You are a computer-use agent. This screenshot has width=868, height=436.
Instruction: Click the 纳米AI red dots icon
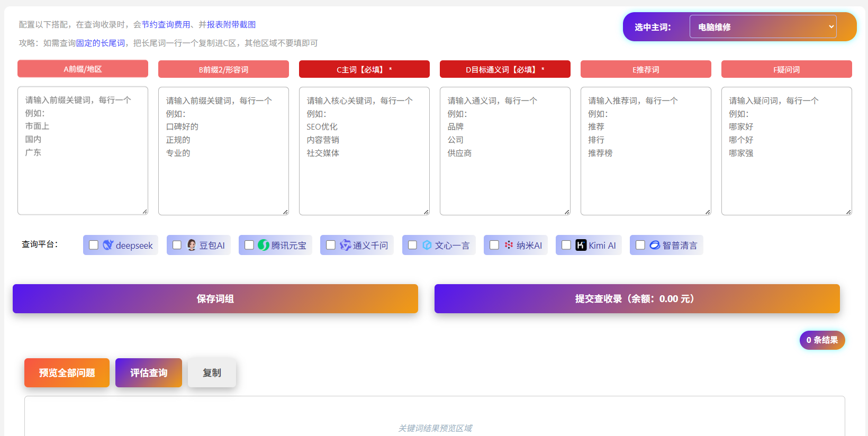click(509, 245)
